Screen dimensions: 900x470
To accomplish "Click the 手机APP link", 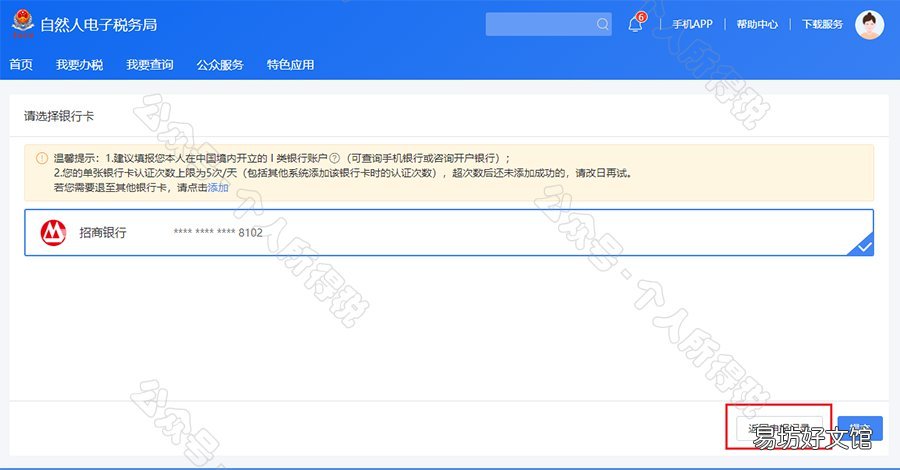I will coord(692,24).
